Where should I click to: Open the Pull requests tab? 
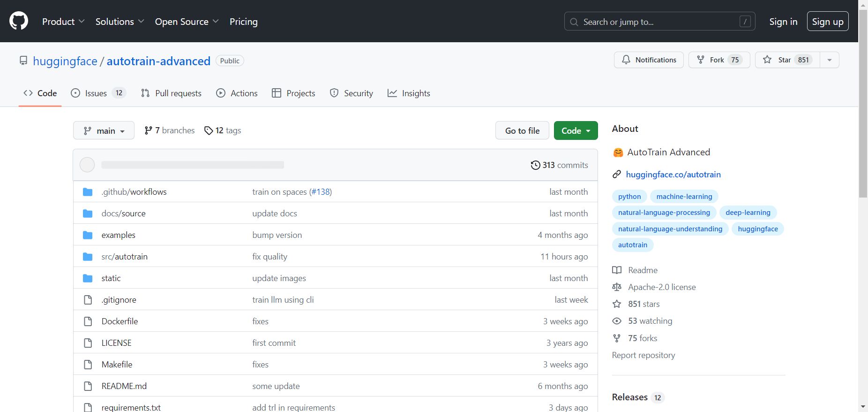tap(171, 93)
